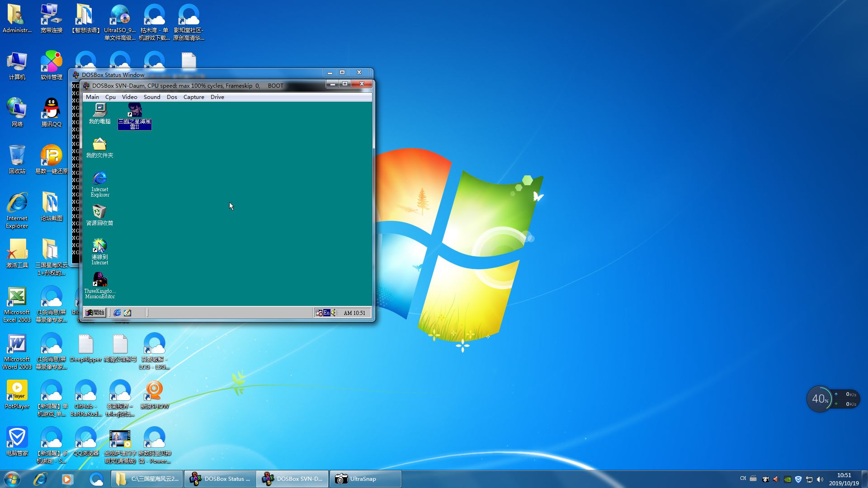Select Microsoft Excel 2003 shortcut
This screenshot has height=488, width=868.
tap(17, 305)
